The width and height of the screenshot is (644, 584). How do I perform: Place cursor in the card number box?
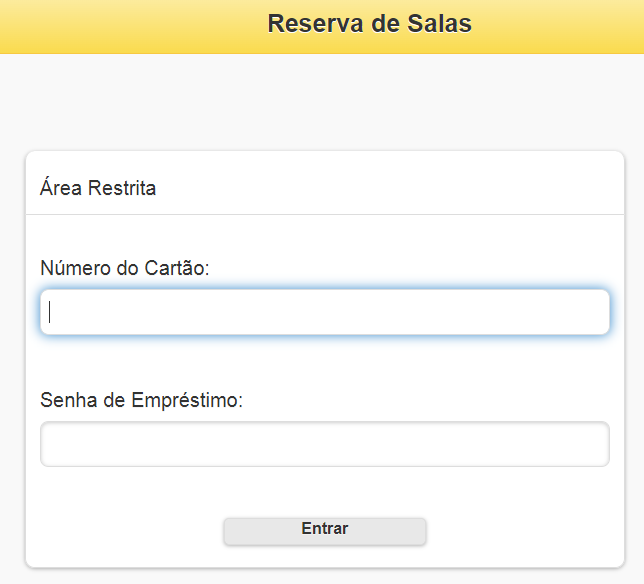[325, 312]
